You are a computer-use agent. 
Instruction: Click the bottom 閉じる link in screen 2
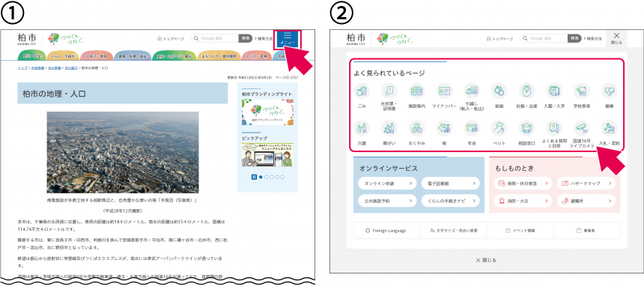click(x=486, y=260)
